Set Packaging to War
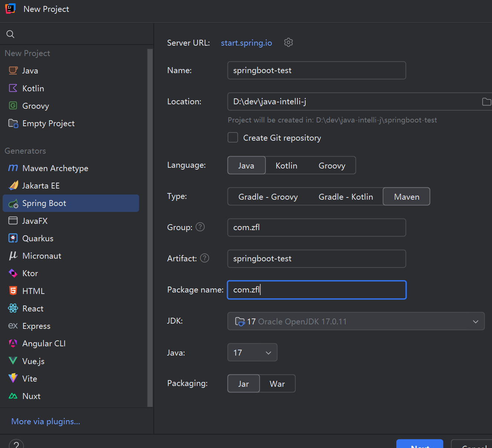This screenshot has width=492, height=448. pos(277,384)
